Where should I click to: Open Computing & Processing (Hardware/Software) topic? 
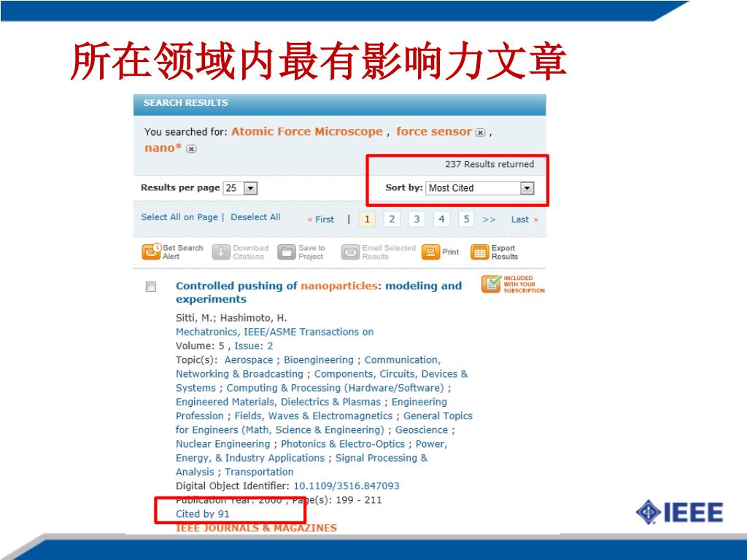(x=335, y=388)
